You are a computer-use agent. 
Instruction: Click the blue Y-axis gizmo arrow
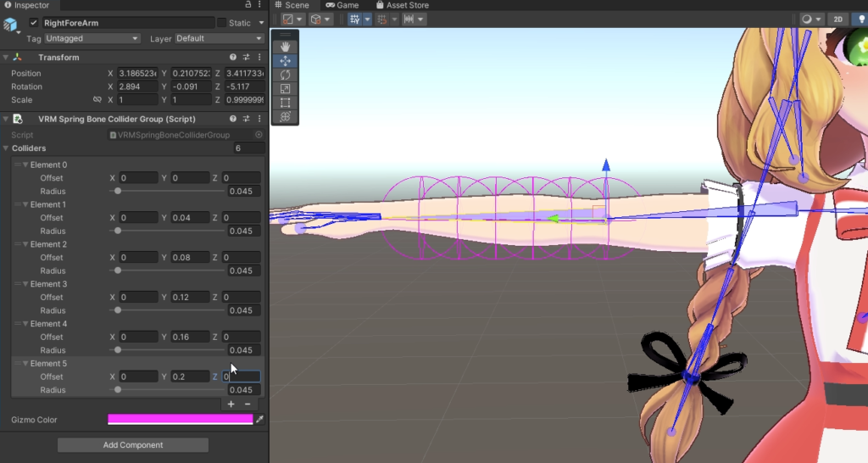tap(606, 165)
